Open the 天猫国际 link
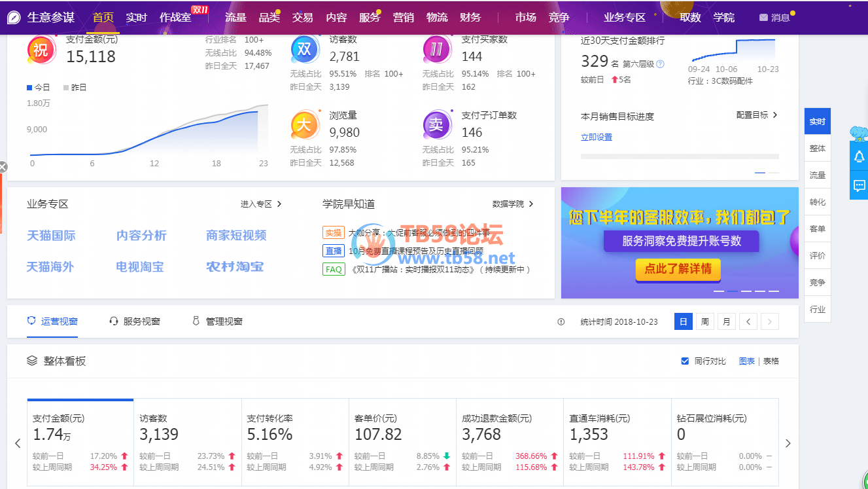 tap(51, 236)
